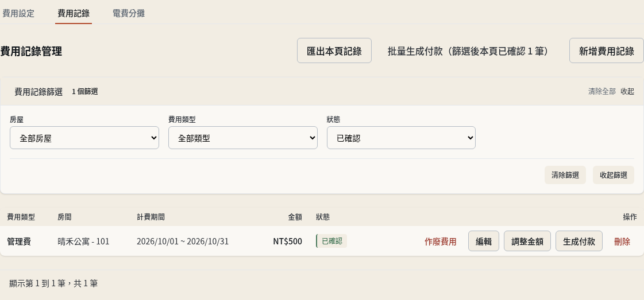Click the 管理費 cell in the table
Image resolution: width=644 pixels, height=300 pixels.
point(19,241)
